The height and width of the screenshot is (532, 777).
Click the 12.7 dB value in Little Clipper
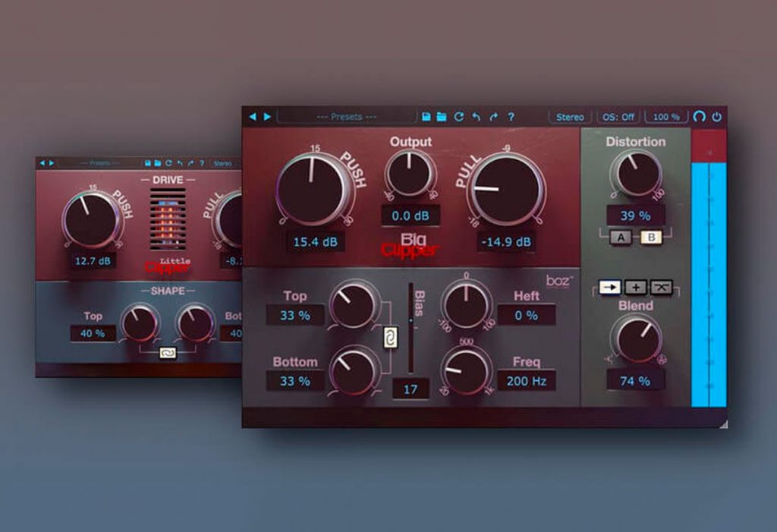point(93,261)
